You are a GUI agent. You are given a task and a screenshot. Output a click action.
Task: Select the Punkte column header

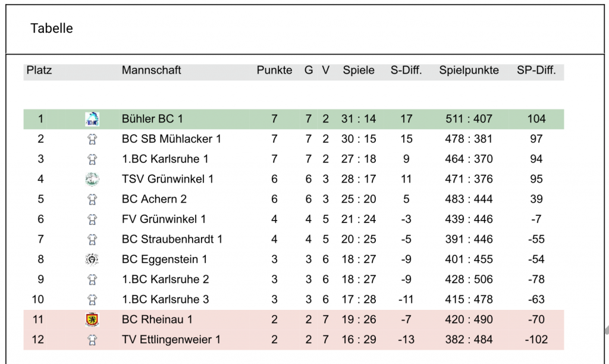[x=274, y=70]
